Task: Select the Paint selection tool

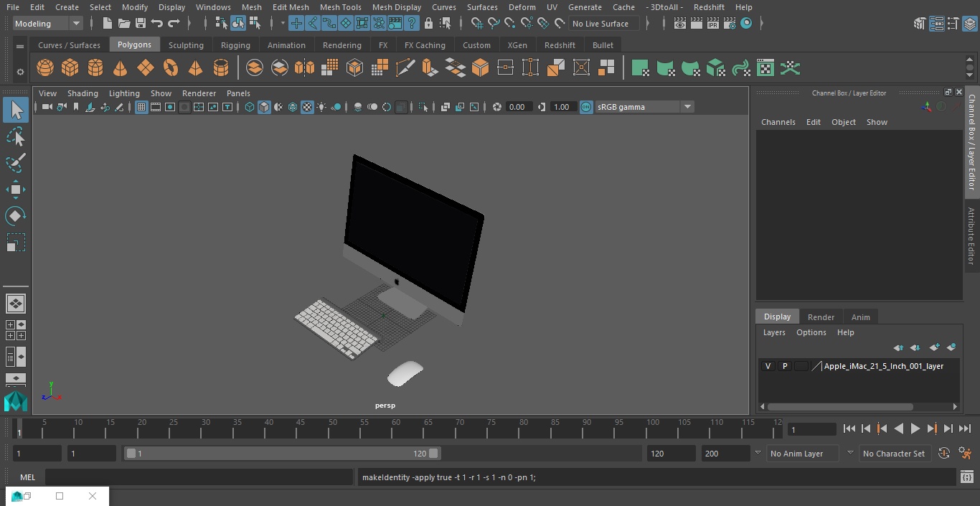Action: [16, 163]
